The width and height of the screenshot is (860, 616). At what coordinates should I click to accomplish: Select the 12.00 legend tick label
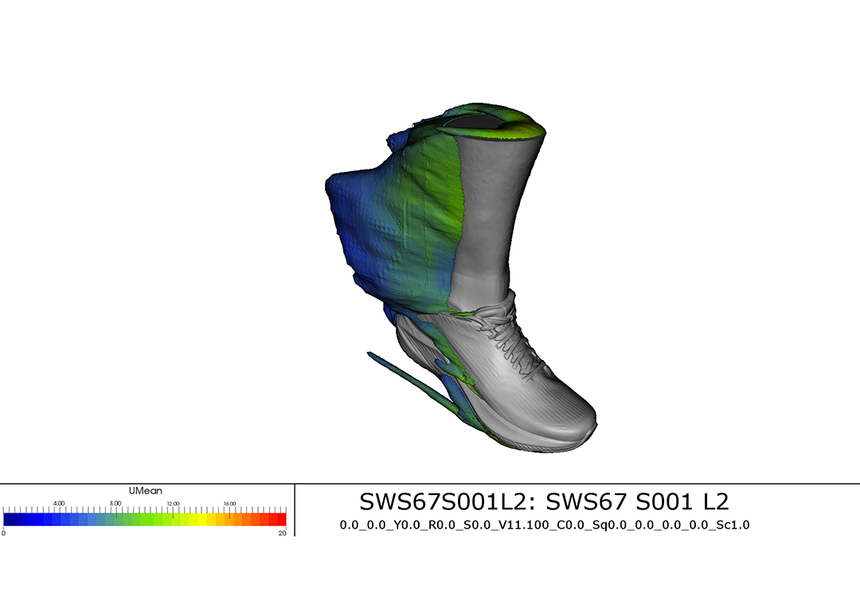(x=173, y=503)
